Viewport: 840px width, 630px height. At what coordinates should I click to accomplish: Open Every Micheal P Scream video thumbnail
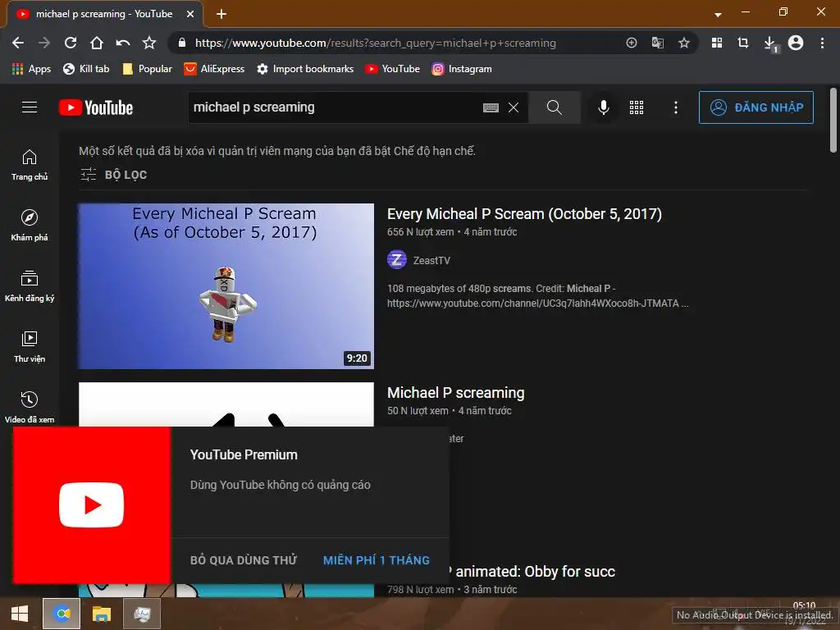tap(226, 286)
